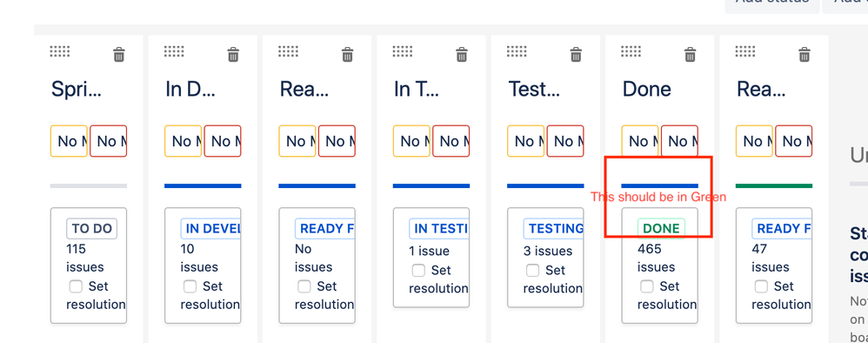Check Set resolution under TESTING status
Viewport: 868px width, 343px height.
[x=532, y=271]
